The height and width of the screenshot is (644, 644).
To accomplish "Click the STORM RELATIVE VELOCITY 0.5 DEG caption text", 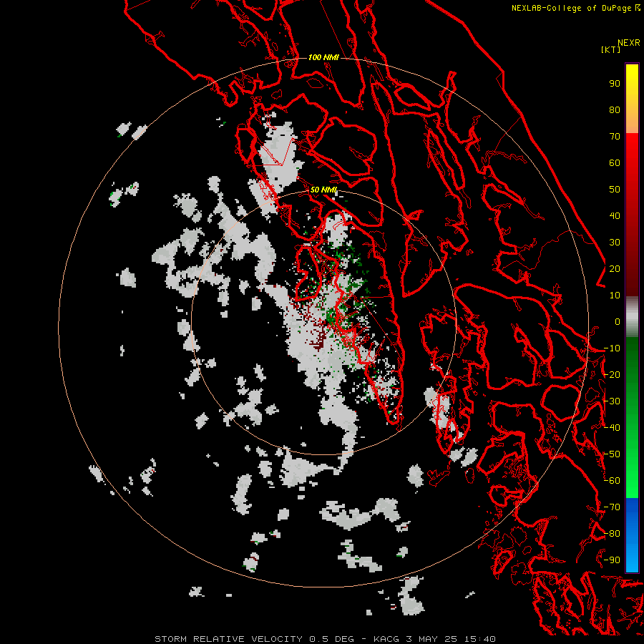I will tap(254, 639).
